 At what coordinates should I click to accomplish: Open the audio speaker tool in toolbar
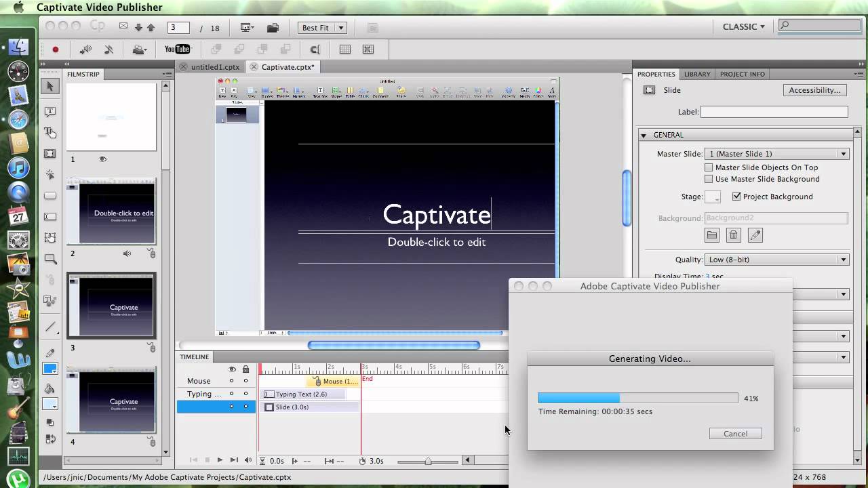coord(85,49)
